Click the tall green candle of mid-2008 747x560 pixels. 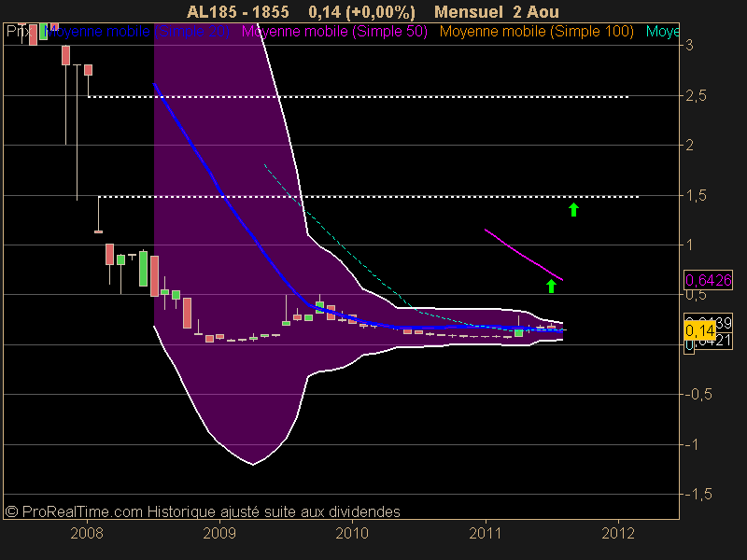coord(143,269)
